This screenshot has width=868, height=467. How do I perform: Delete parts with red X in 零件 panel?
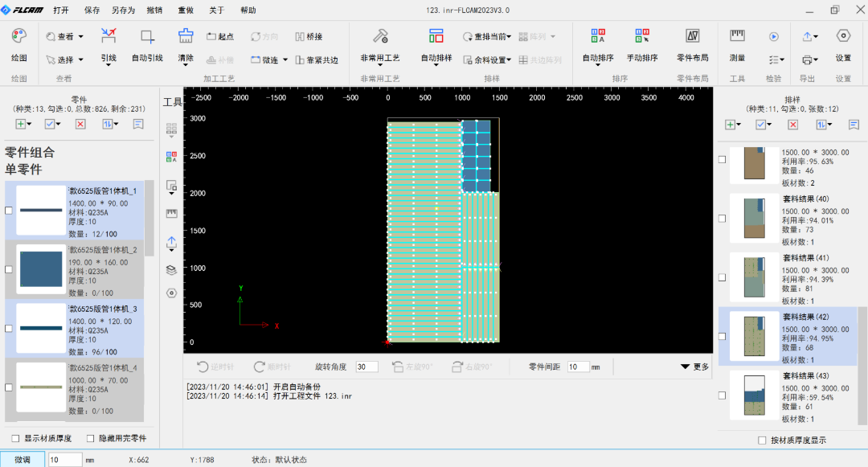point(80,124)
